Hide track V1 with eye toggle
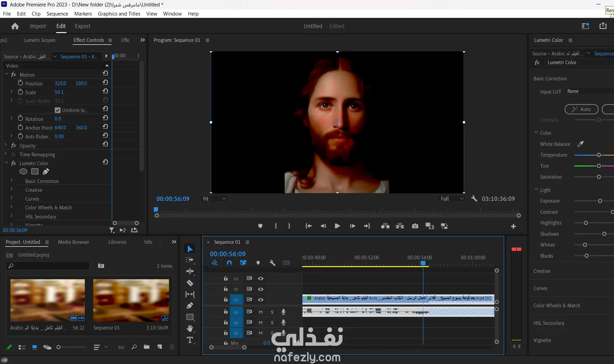Screen dimensions: 614x364 (x=261, y=300)
